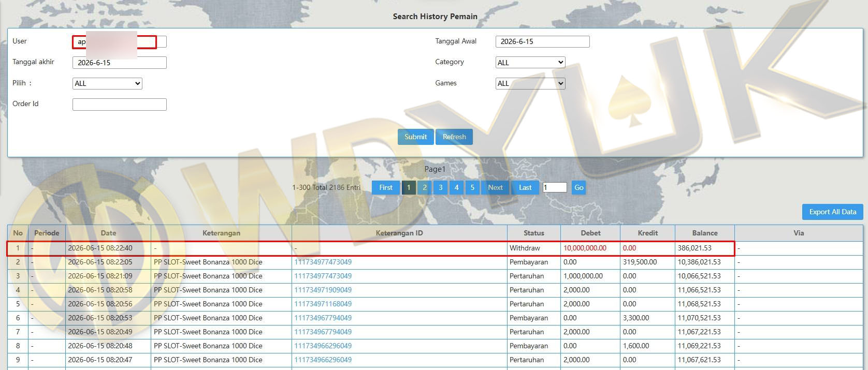The width and height of the screenshot is (868, 370).
Task: Select pagination page 4
Action: click(x=456, y=187)
